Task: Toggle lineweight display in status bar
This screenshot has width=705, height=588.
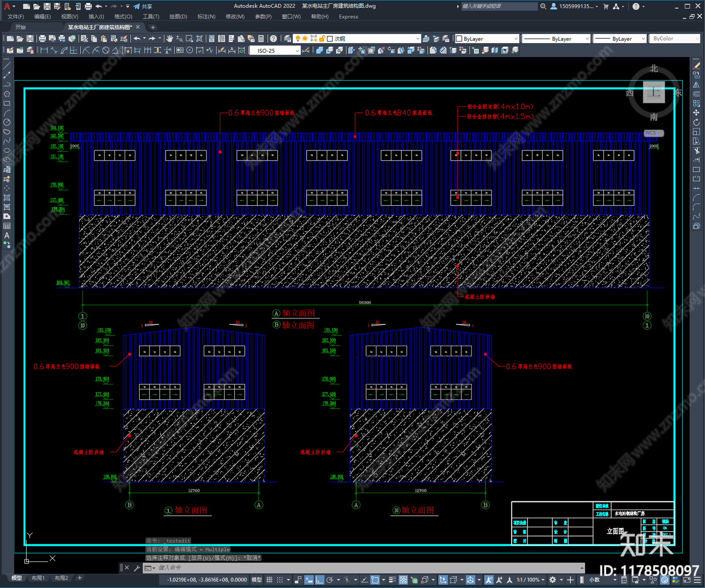Action: click(392, 580)
